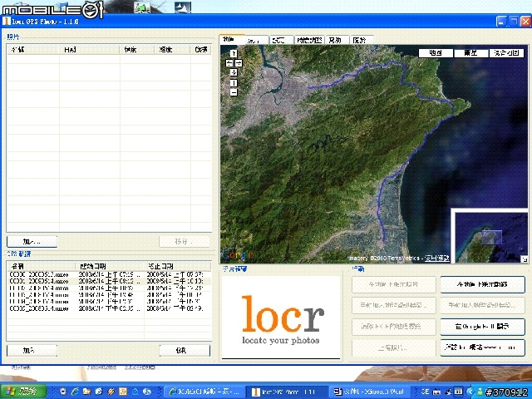This screenshot has height=399, width=532.
Task: Open the tab directly left of the 關於 tab
Action: tap(337, 40)
